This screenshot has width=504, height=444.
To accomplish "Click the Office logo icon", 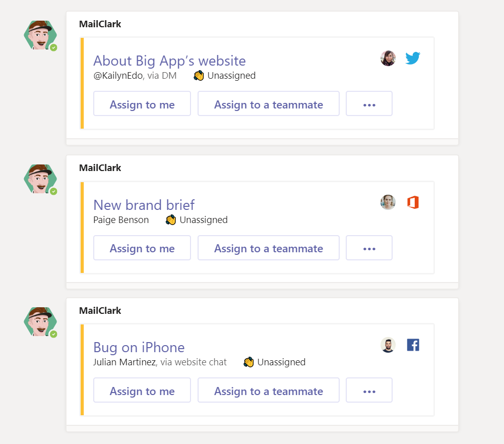I will [413, 202].
